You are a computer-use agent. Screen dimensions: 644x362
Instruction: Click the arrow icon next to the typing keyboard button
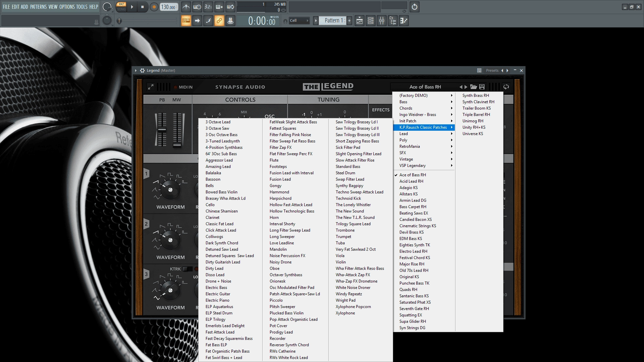tap(197, 21)
